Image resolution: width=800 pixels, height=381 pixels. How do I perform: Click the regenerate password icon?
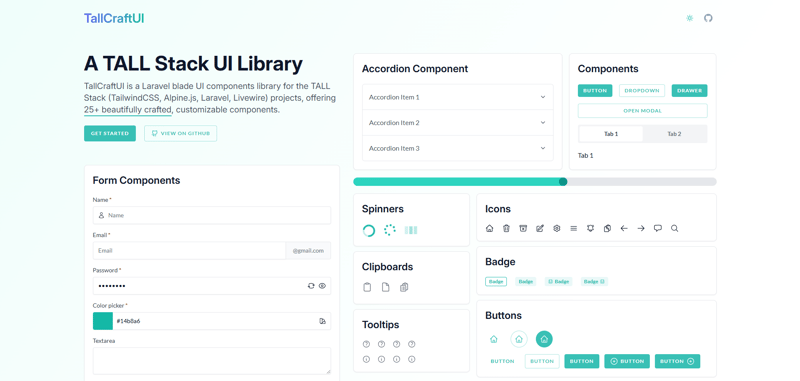pyautogui.click(x=311, y=286)
